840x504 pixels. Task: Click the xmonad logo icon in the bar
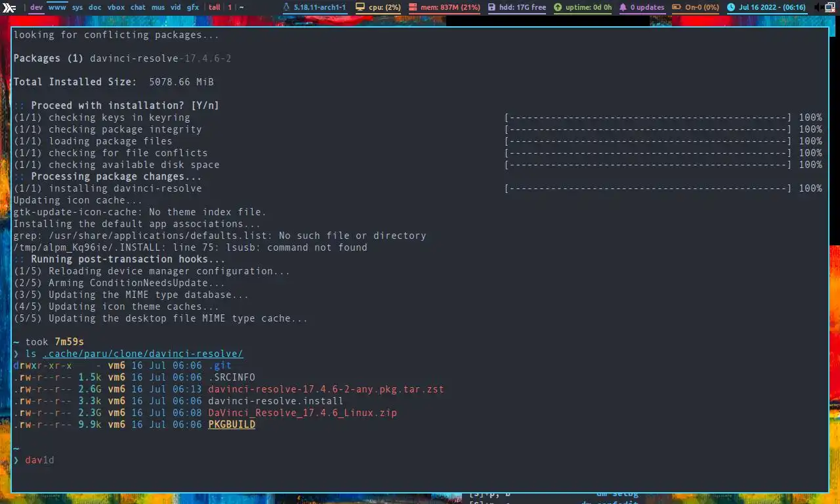[x=9, y=8]
